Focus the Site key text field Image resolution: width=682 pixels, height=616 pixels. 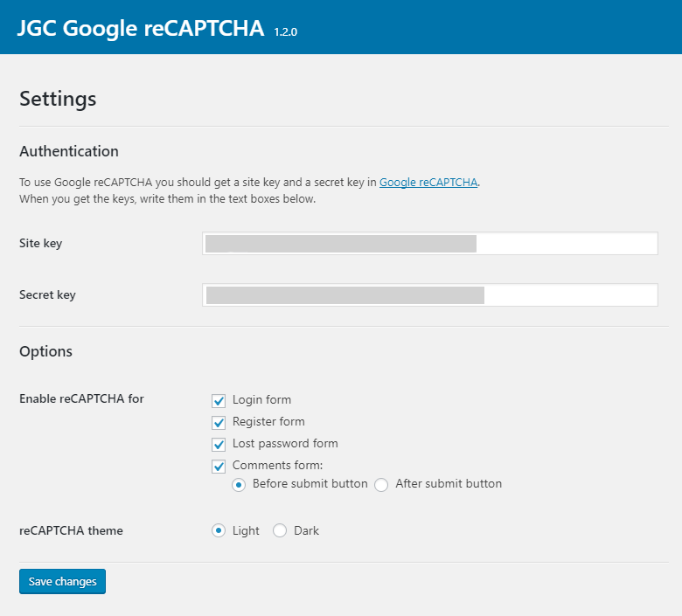pos(429,244)
